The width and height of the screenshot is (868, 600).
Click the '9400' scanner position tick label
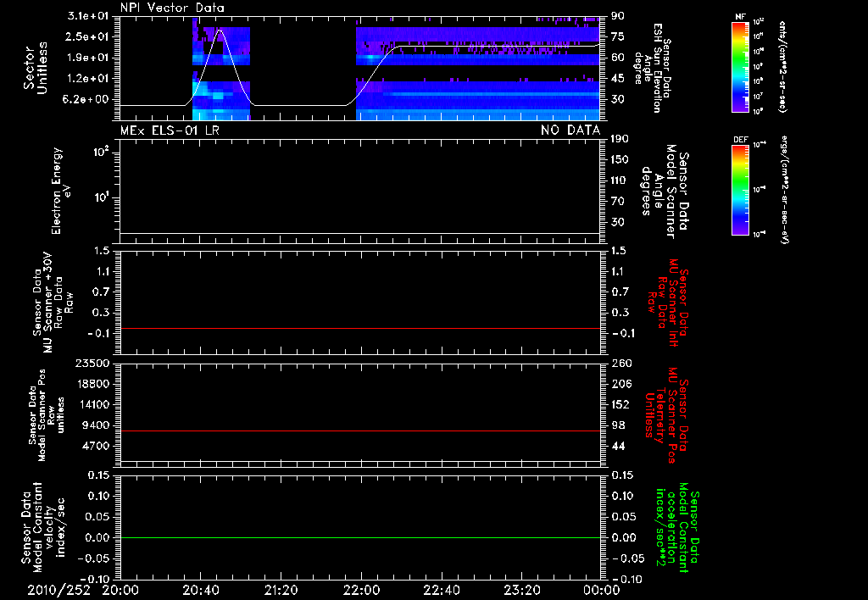(x=95, y=425)
